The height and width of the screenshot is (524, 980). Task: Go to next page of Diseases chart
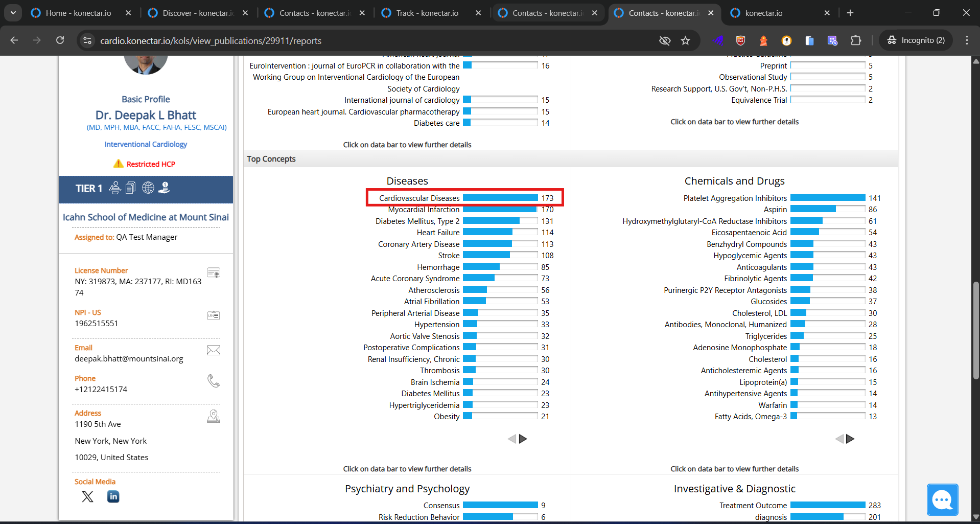tap(523, 439)
